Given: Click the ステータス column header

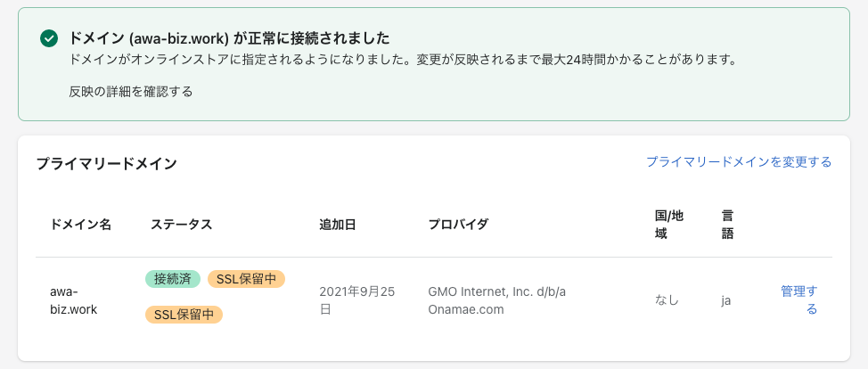Looking at the screenshot, I should 182,225.
